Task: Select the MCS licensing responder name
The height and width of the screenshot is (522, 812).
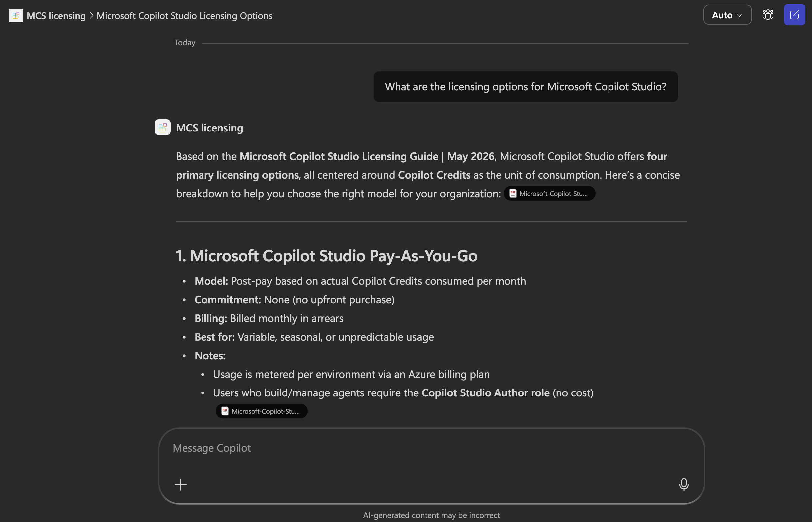Action: click(209, 128)
